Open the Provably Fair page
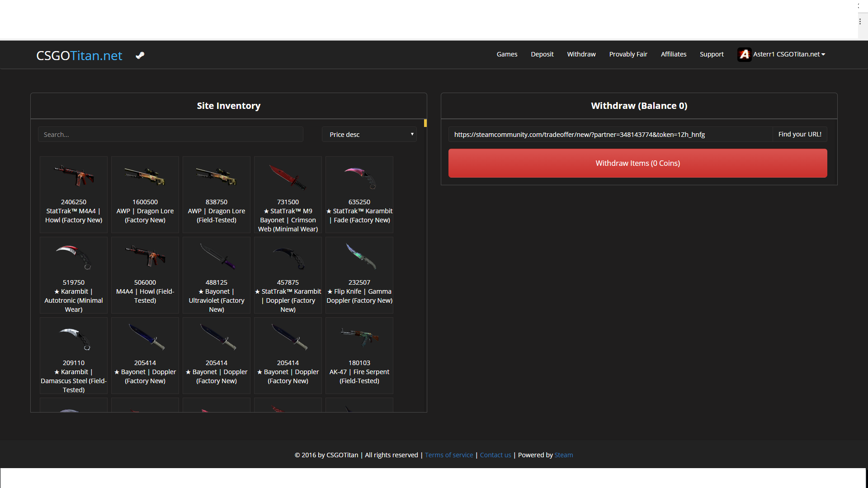Screen dimensions: 868x488 click(x=628, y=54)
